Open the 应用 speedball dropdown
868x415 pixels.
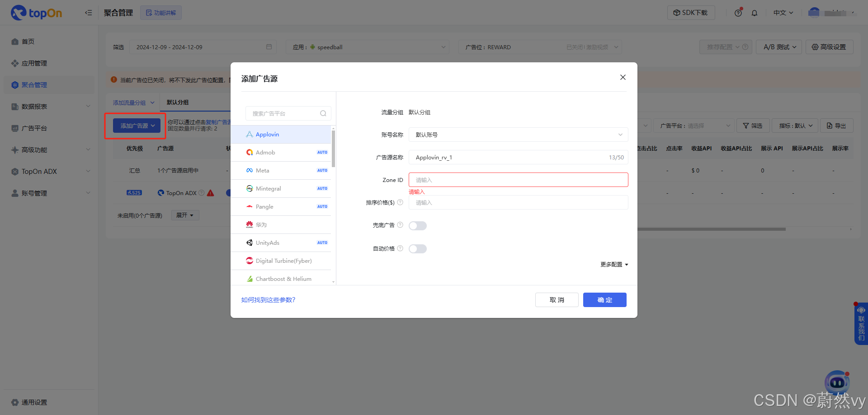click(x=368, y=47)
